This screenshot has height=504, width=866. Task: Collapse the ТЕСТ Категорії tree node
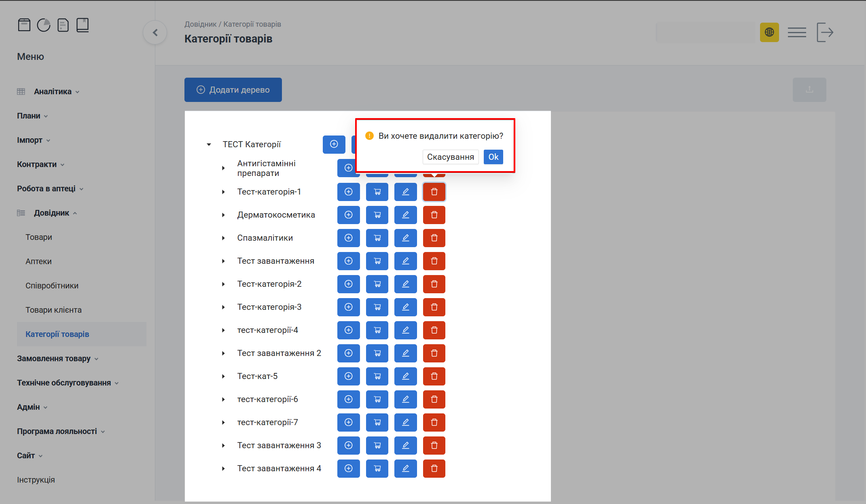point(209,144)
